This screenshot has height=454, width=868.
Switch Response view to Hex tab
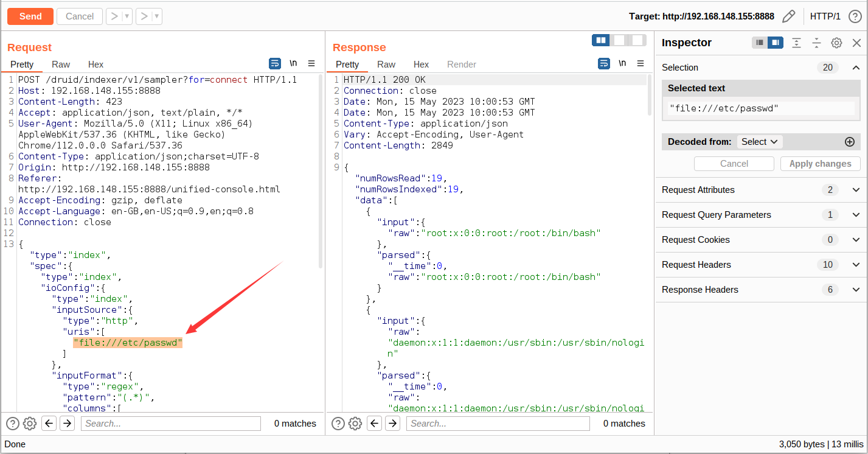click(422, 65)
